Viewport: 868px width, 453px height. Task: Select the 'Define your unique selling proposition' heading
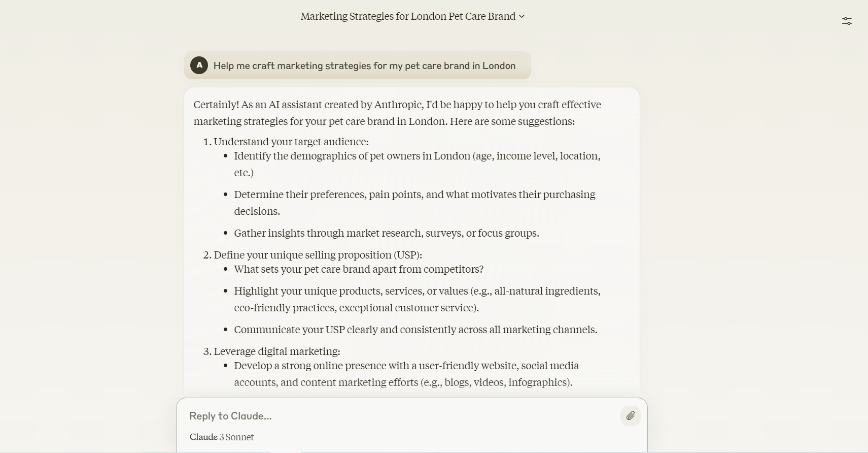pos(318,255)
